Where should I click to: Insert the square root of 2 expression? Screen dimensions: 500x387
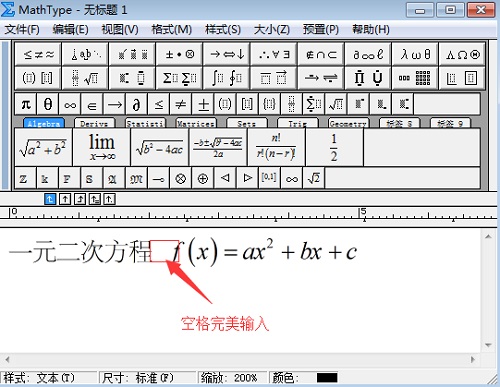pyautogui.click(x=314, y=179)
